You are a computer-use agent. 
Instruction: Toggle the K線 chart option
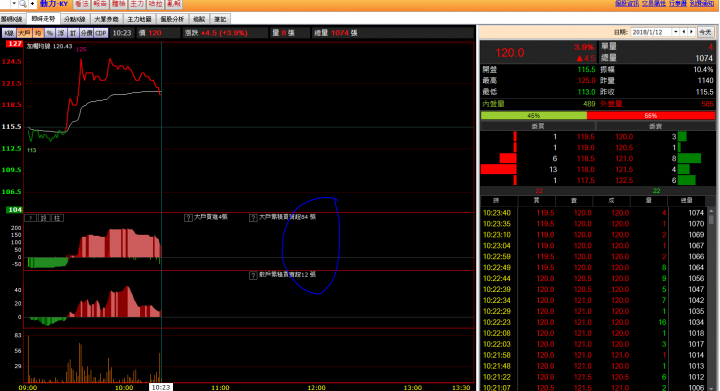tap(9, 33)
